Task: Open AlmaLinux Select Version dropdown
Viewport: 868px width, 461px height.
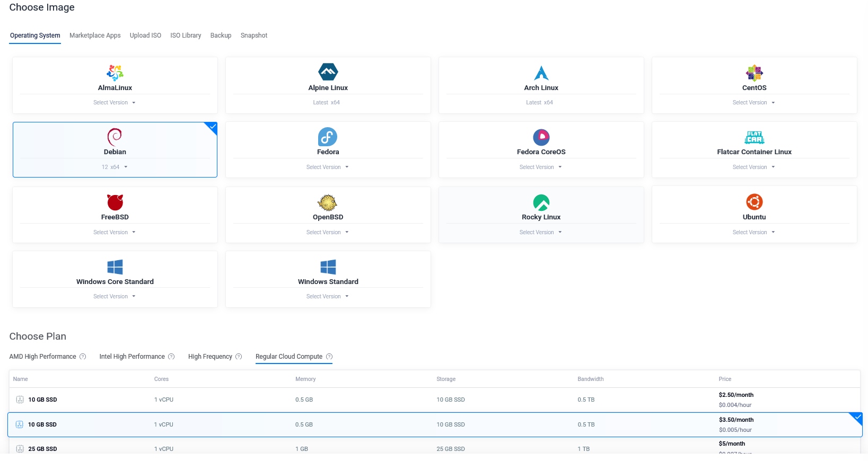Action: point(115,103)
